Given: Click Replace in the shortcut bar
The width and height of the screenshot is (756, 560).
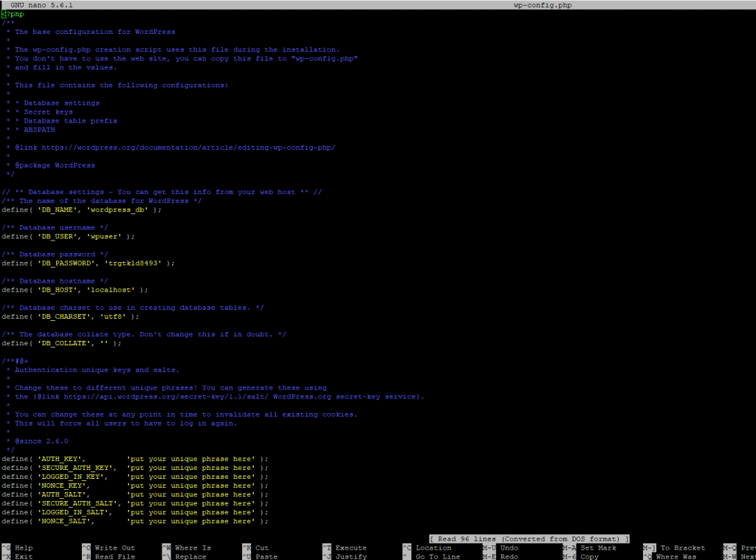Looking at the screenshot, I should coord(190,556).
